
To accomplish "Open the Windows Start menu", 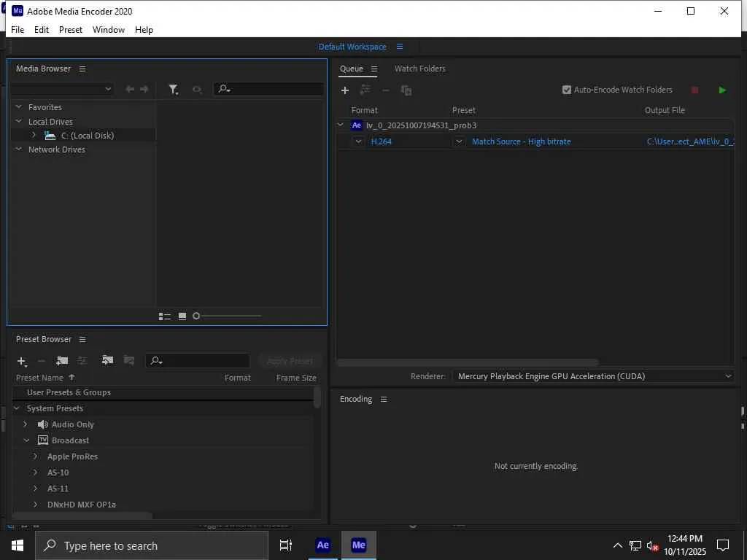I will pos(18,545).
